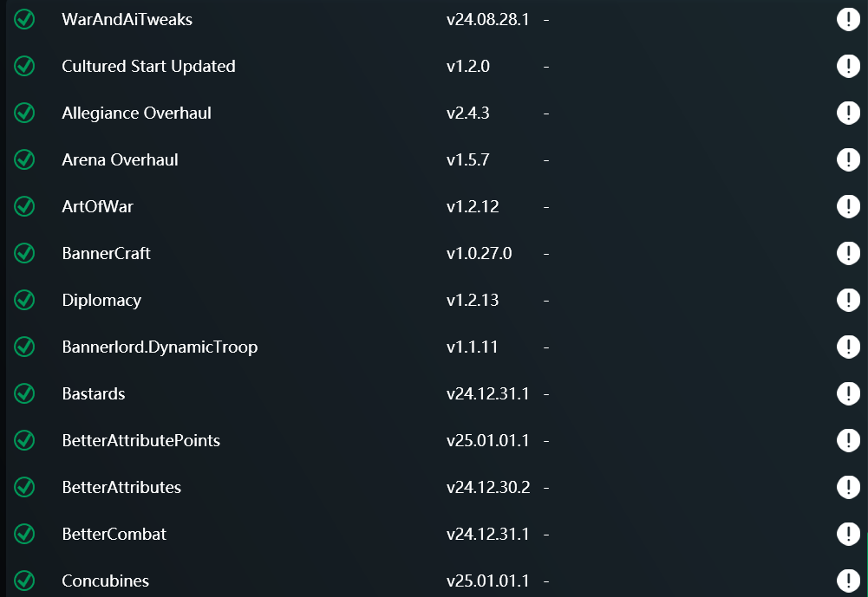Open the alert icon for Allegiance Overhaul

pos(847,114)
